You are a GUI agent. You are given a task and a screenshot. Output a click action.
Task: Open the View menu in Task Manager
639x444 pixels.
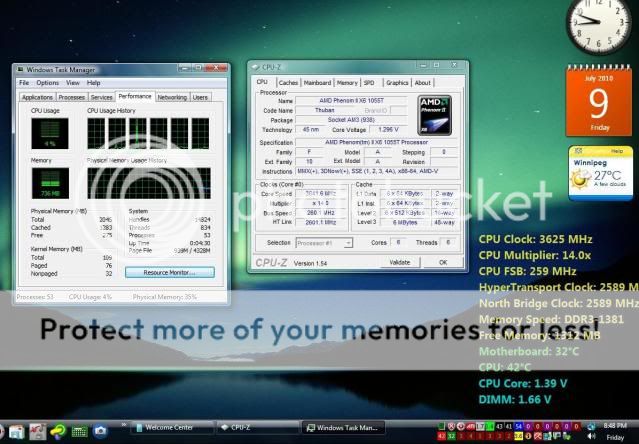point(71,83)
